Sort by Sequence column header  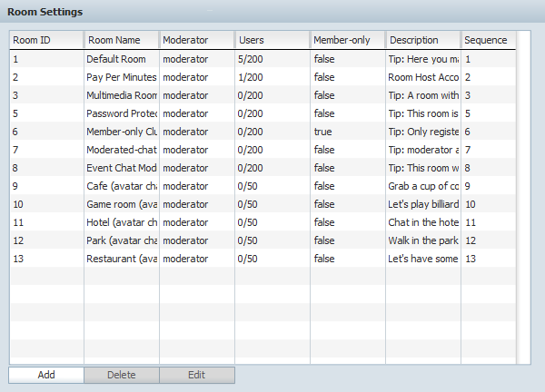point(489,40)
